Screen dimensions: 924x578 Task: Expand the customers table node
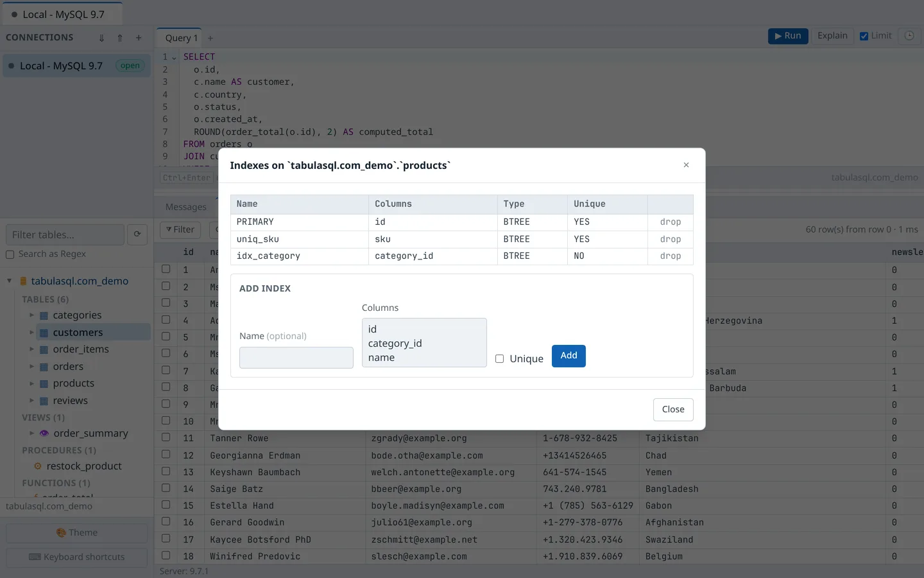point(31,333)
